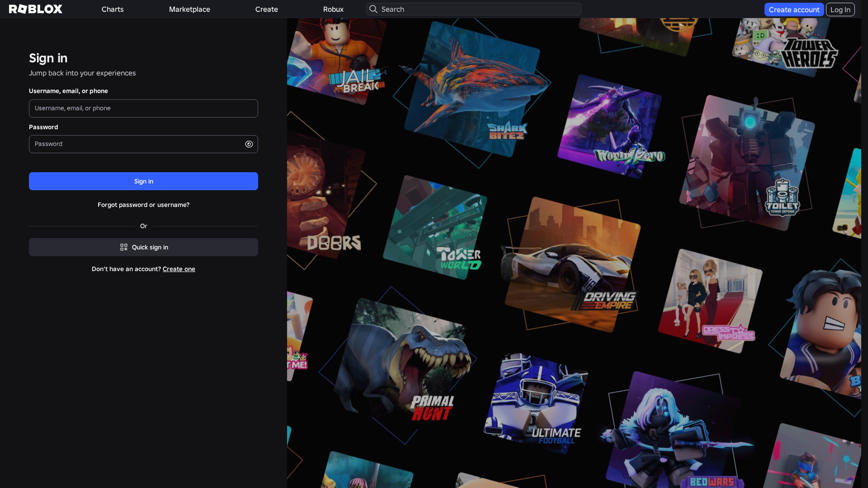Click the Tower World game thumbnail
The image size is (868, 488).
[435, 227]
